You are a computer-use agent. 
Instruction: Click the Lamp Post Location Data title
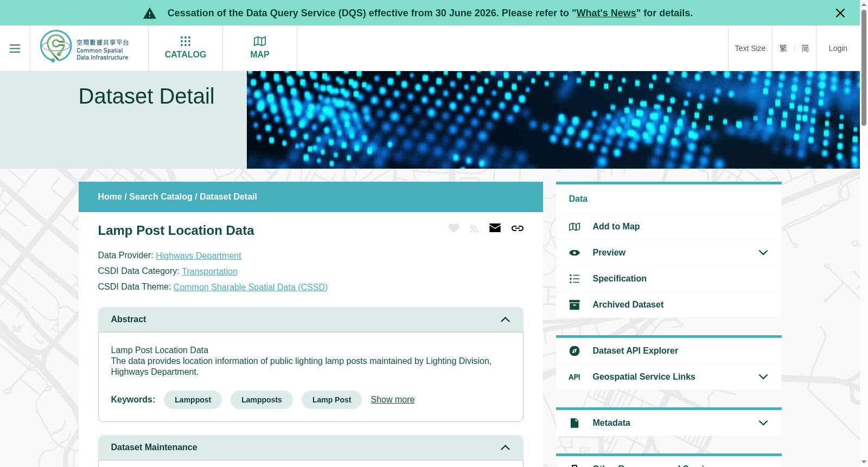pos(176,231)
